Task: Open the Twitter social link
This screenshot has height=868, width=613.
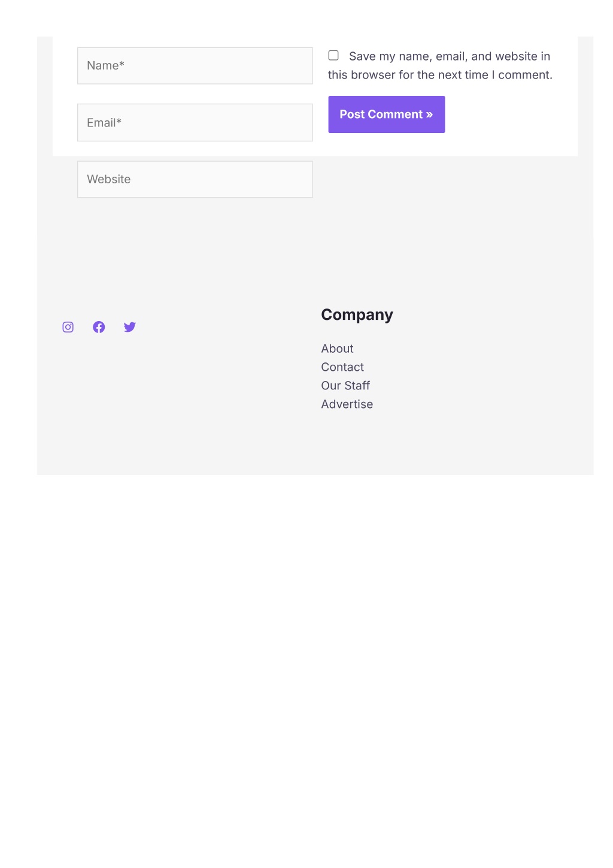Action: (130, 327)
